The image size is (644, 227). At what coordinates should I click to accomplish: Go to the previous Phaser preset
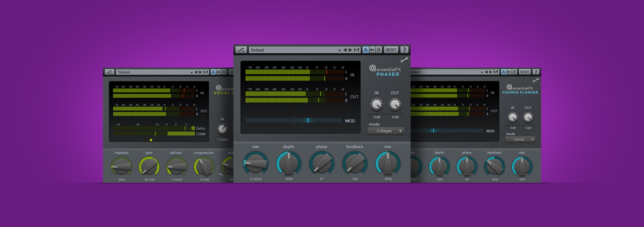(x=345, y=50)
